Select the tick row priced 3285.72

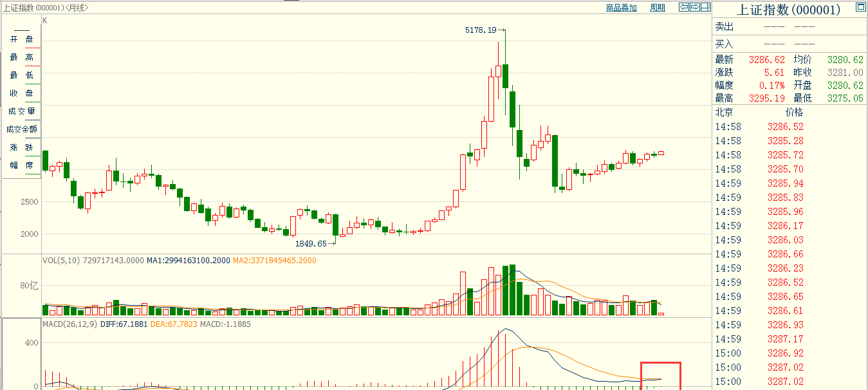tap(790, 154)
